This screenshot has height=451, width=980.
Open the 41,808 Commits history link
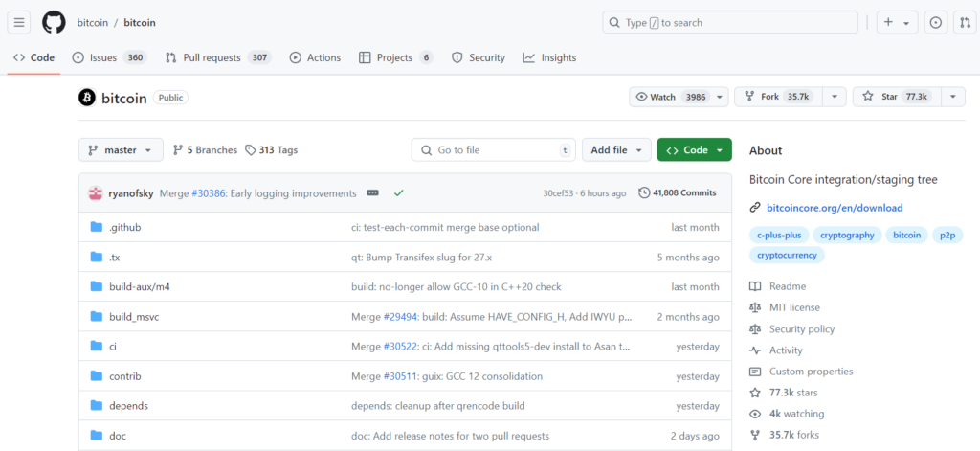(x=678, y=192)
